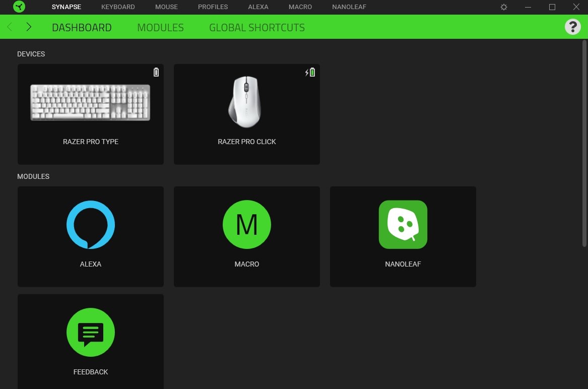Viewport: 588px width, 389px height.
Task: Click the ALEXA module label
Action: (90, 264)
